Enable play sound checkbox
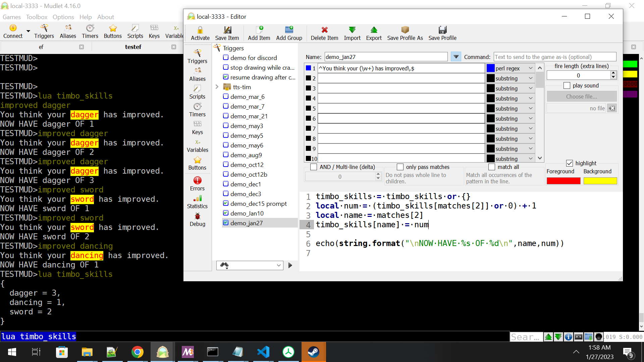The width and height of the screenshot is (644, 362). pos(567,85)
